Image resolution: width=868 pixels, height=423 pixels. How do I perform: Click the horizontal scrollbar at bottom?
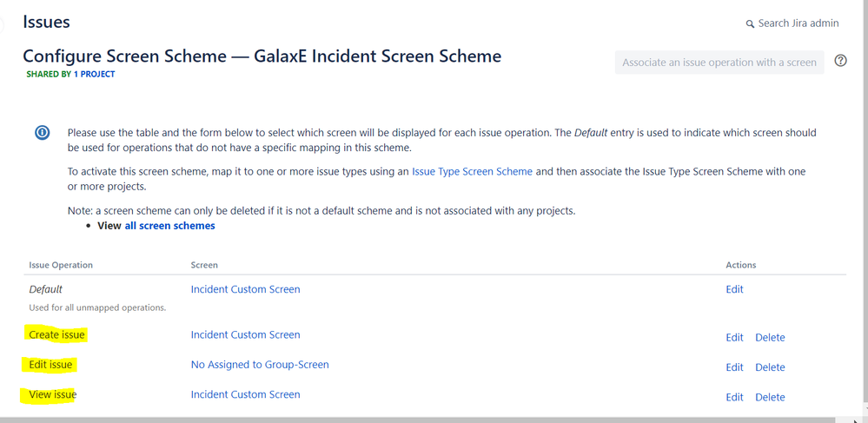[x=417, y=420]
